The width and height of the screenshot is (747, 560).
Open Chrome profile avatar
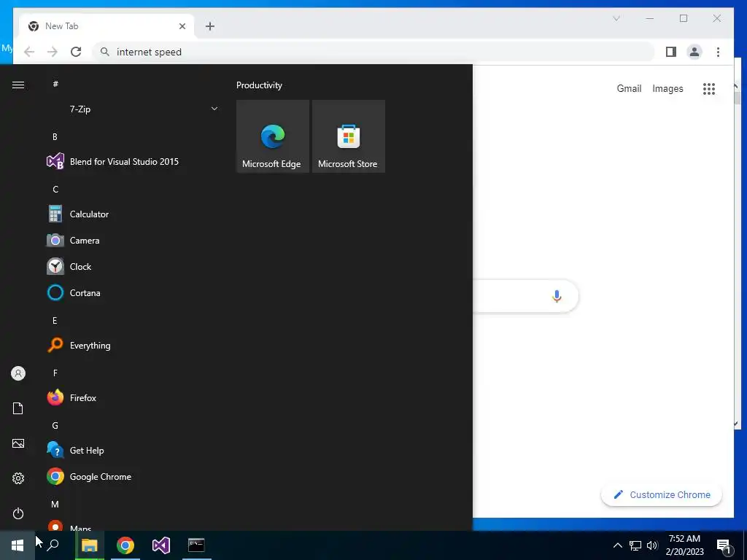click(x=694, y=52)
